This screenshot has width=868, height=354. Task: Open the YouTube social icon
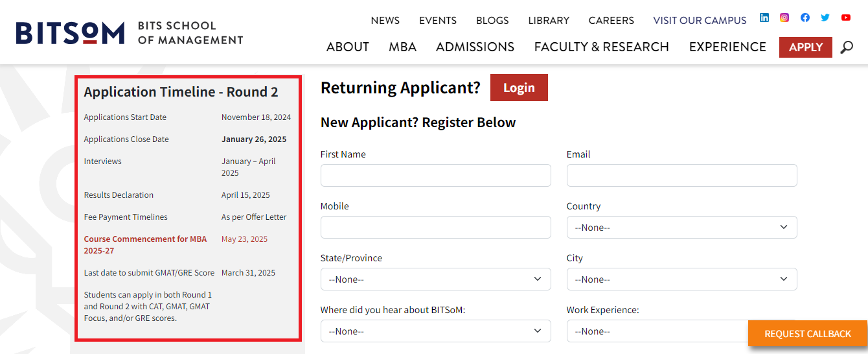[846, 18]
